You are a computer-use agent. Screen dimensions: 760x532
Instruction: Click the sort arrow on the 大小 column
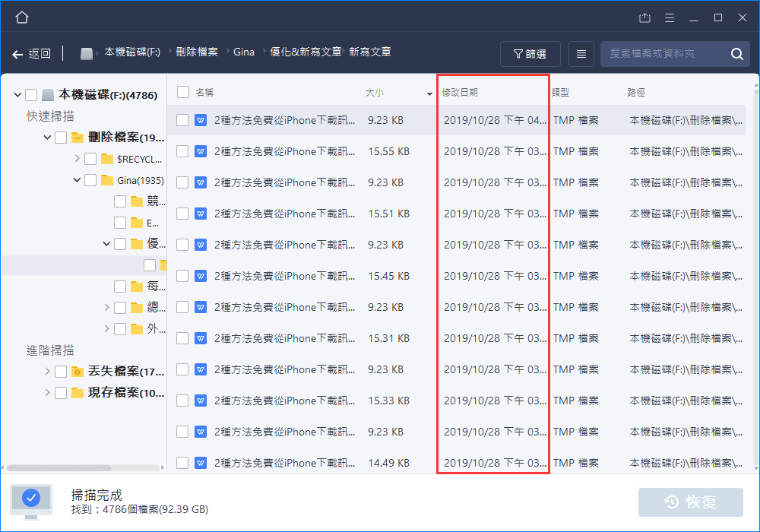pos(428,94)
